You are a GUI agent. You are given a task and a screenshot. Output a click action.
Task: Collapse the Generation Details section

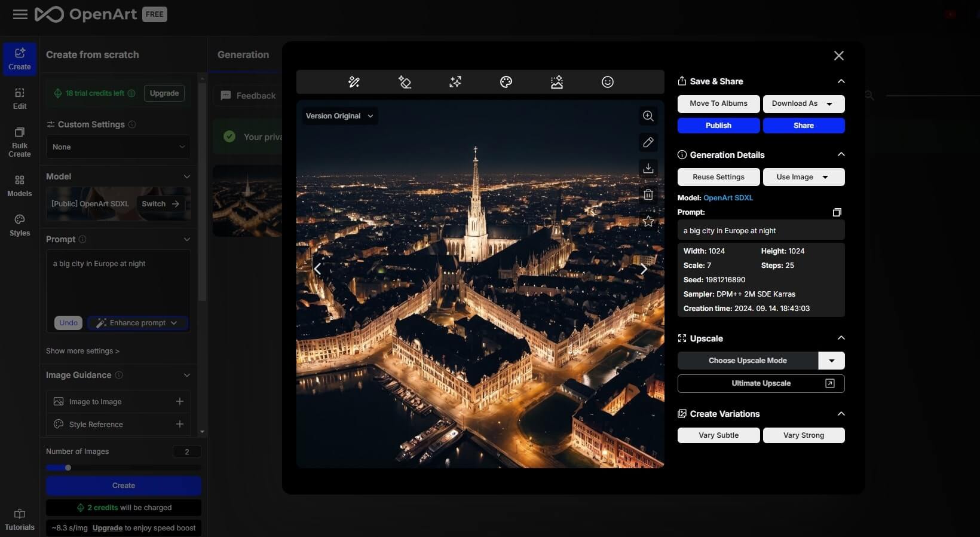(x=841, y=154)
